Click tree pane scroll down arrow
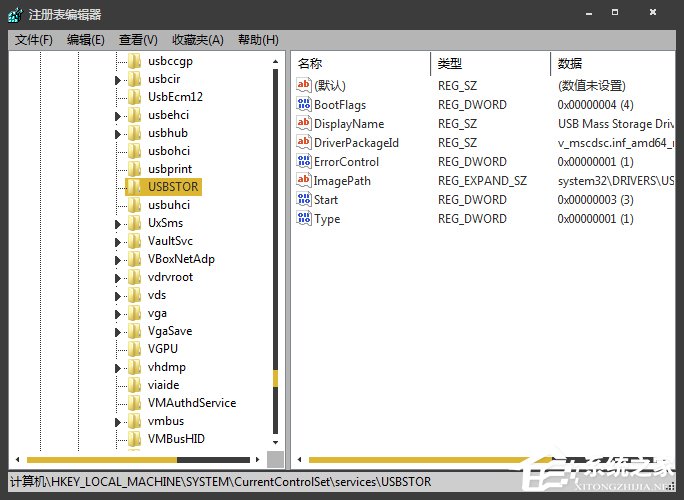The height and width of the screenshot is (500, 684). (x=275, y=442)
